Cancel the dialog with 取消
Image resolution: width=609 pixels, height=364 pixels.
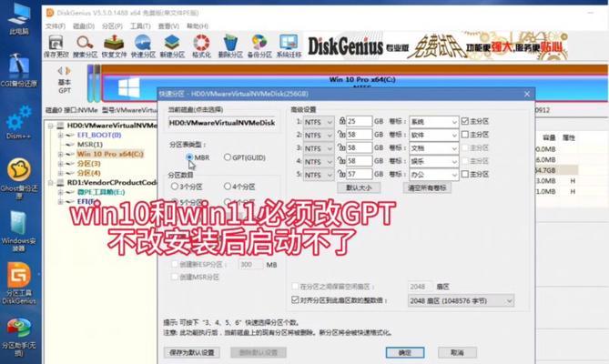pos(457,352)
